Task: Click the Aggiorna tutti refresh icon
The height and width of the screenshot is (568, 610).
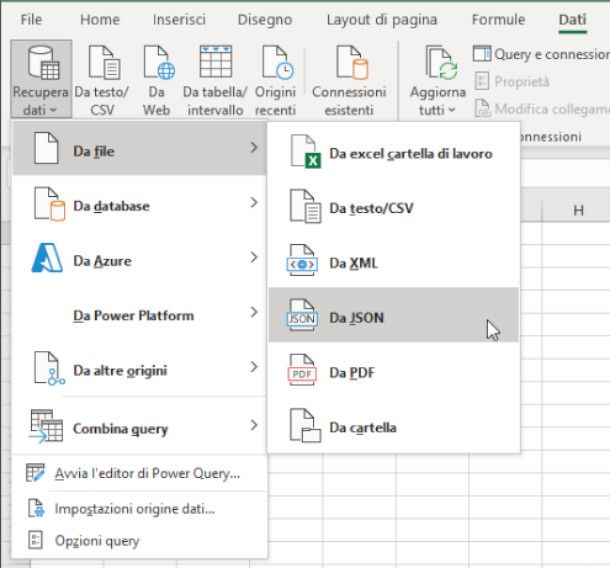Action: pos(441,62)
